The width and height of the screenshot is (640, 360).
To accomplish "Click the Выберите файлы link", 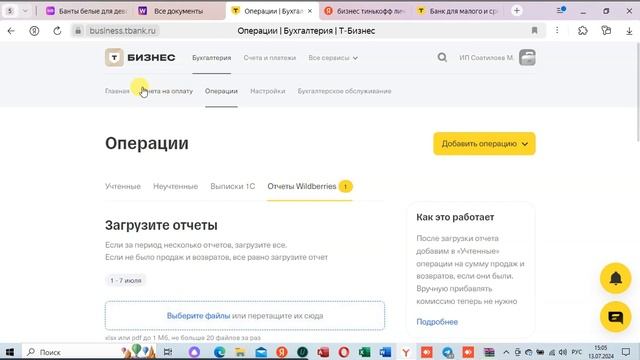I will pos(198,316).
